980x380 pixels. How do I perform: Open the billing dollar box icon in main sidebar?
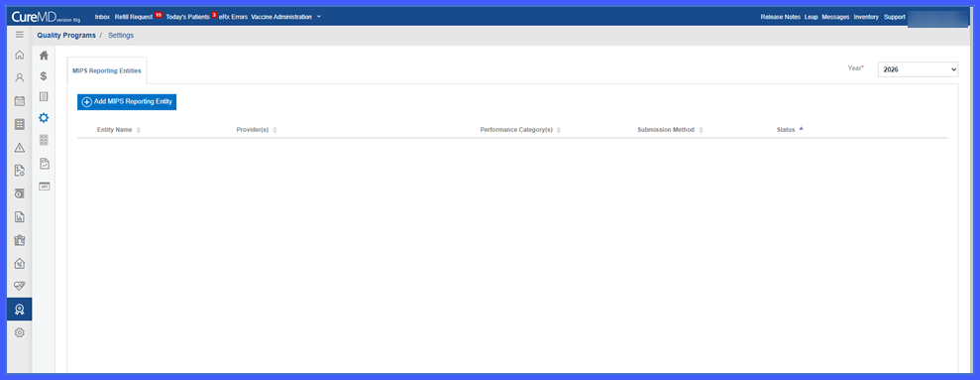[20, 193]
